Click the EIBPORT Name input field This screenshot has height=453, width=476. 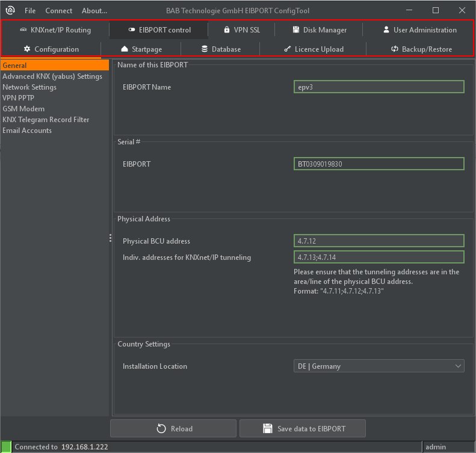click(x=378, y=87)
